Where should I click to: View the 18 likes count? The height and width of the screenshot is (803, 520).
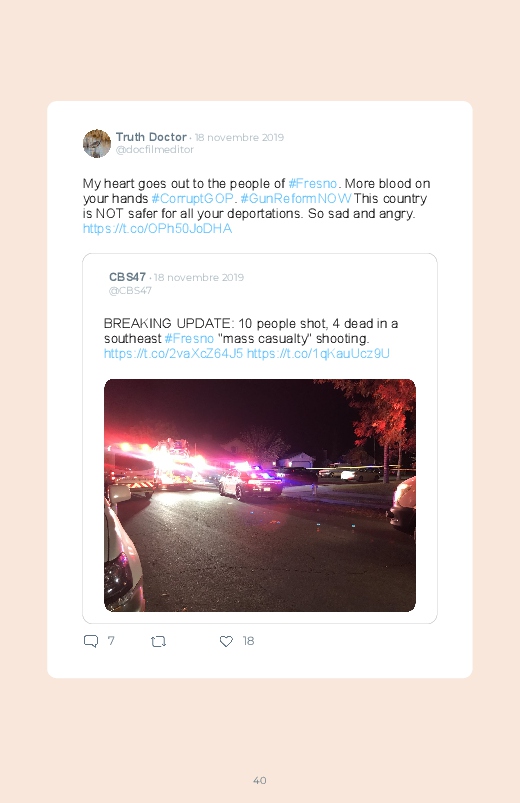click(248, 641)
